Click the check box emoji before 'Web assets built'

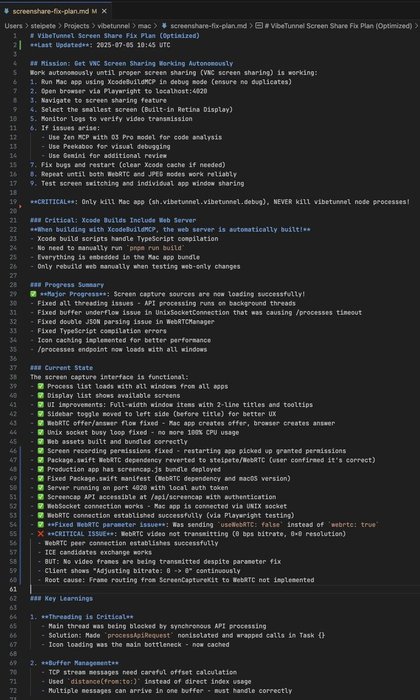[x=40, y=442]
